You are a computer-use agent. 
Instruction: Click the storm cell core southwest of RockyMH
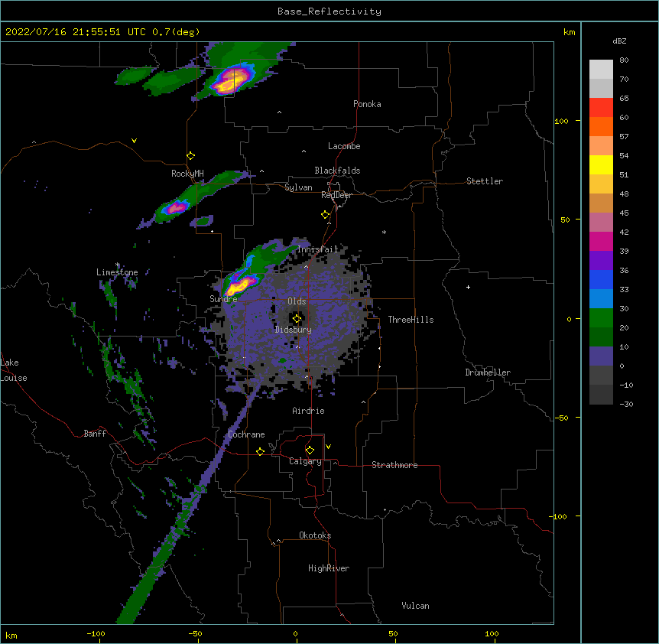(x=175, y=207)
